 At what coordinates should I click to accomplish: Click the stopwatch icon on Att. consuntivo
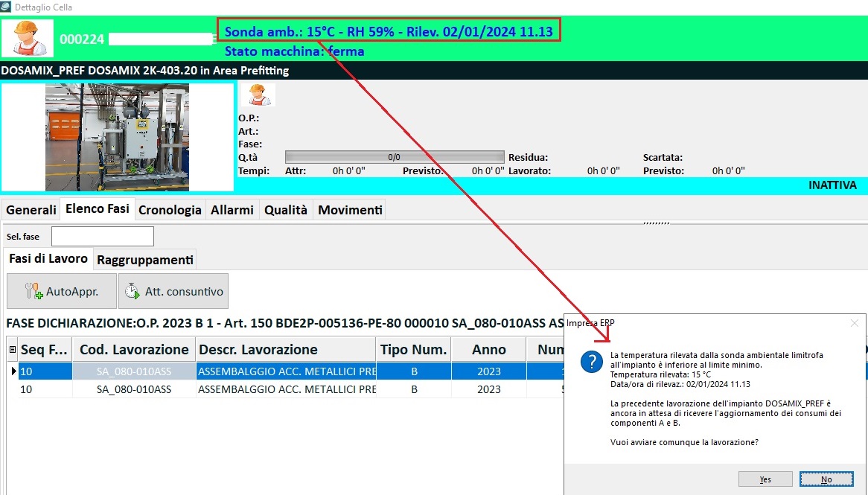point(132,291)
